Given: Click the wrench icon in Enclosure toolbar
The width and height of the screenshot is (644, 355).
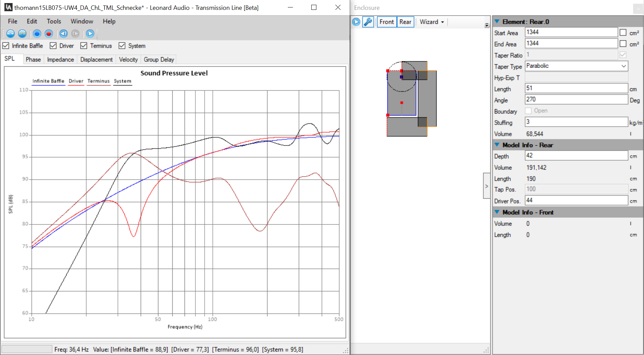Looking at the screenshot, I should tap(368, 22).
